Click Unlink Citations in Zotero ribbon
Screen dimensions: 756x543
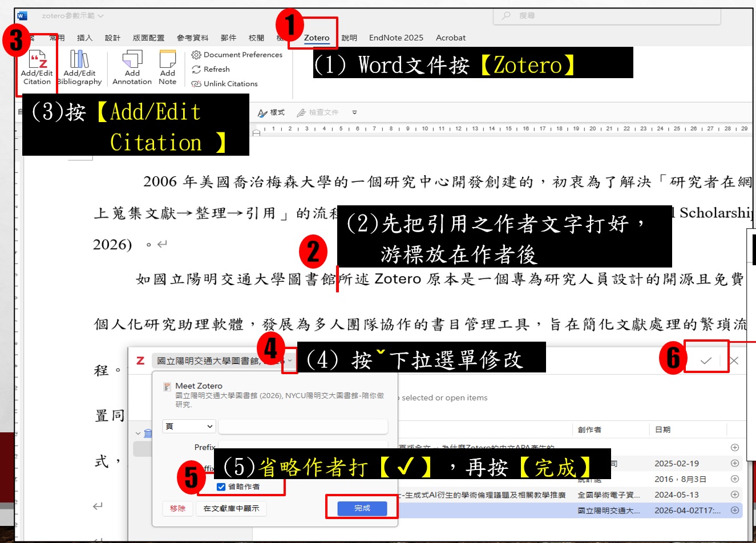pos(225,84)
